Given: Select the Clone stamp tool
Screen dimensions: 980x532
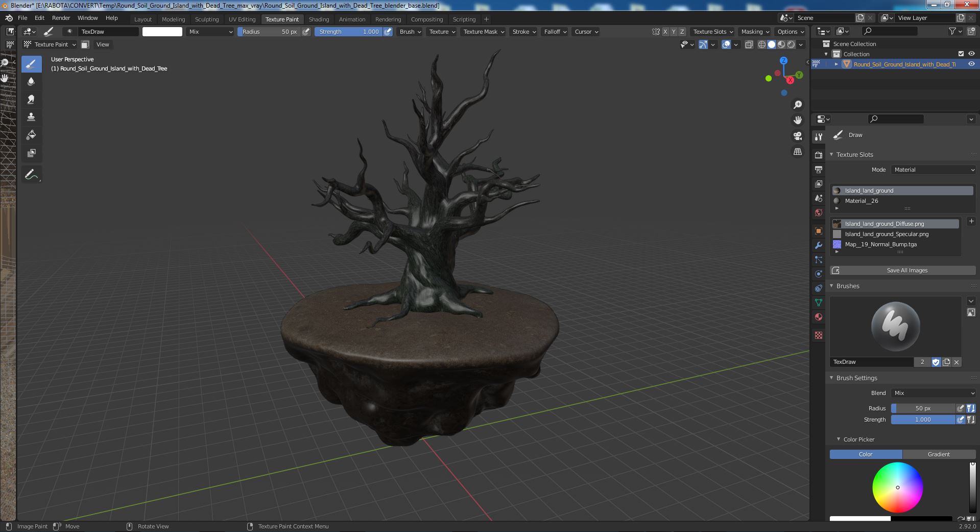Looking at the screenshot, I should (x=31, y=117).
